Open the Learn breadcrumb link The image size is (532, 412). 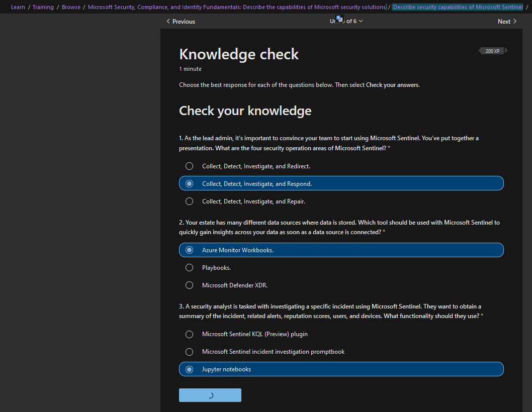tap(18, 7)
